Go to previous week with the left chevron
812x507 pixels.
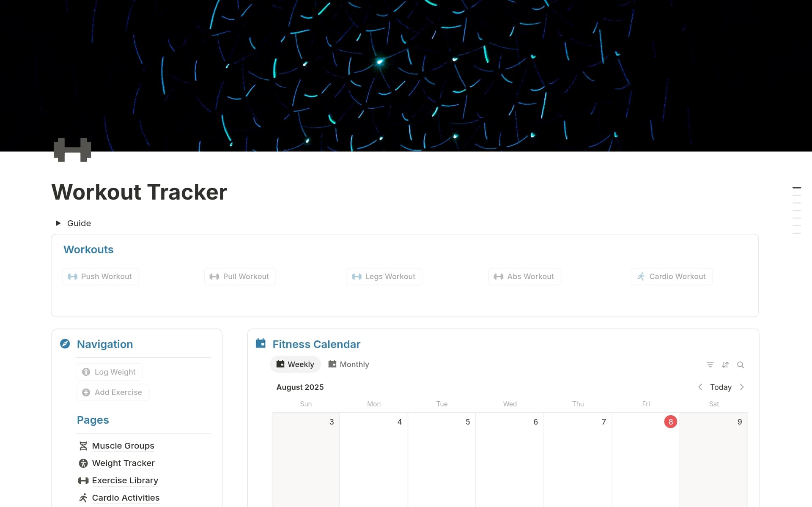click(700, 387)
